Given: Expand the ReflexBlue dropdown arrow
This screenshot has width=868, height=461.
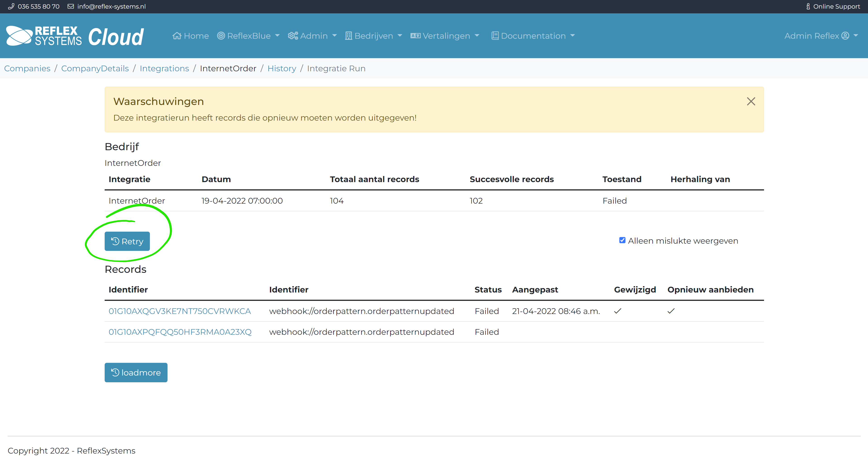Looking at the screenshot, I should (277, 36).
